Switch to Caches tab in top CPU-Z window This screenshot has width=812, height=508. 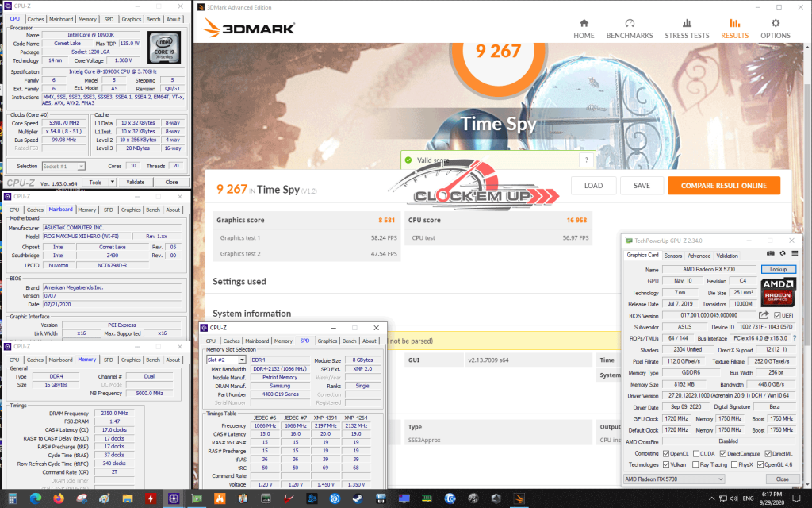click(x=36, y=19)
